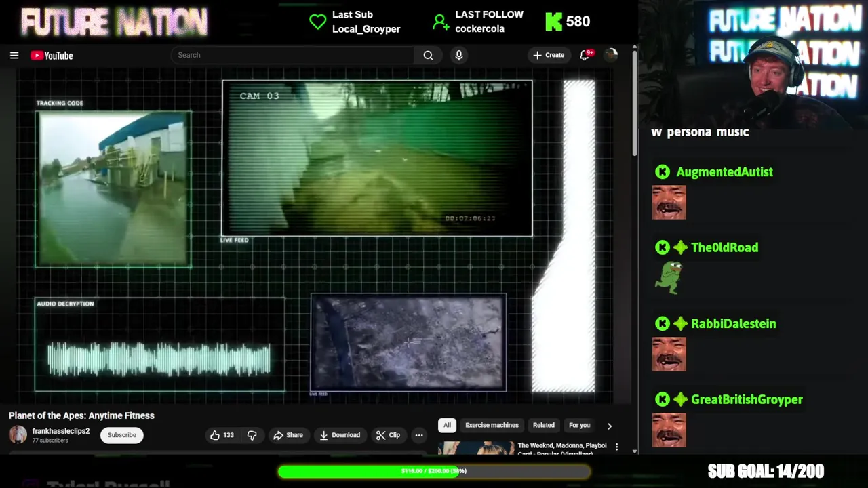Click the tracking code video panel
This screenshot has height=488, width=868.
coord(113,189)
